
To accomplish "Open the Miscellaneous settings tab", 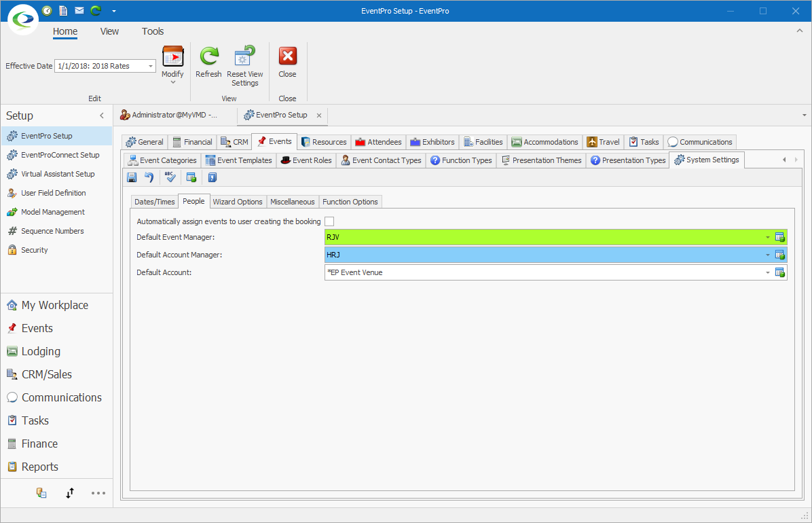I will click(x=292, y=202).
